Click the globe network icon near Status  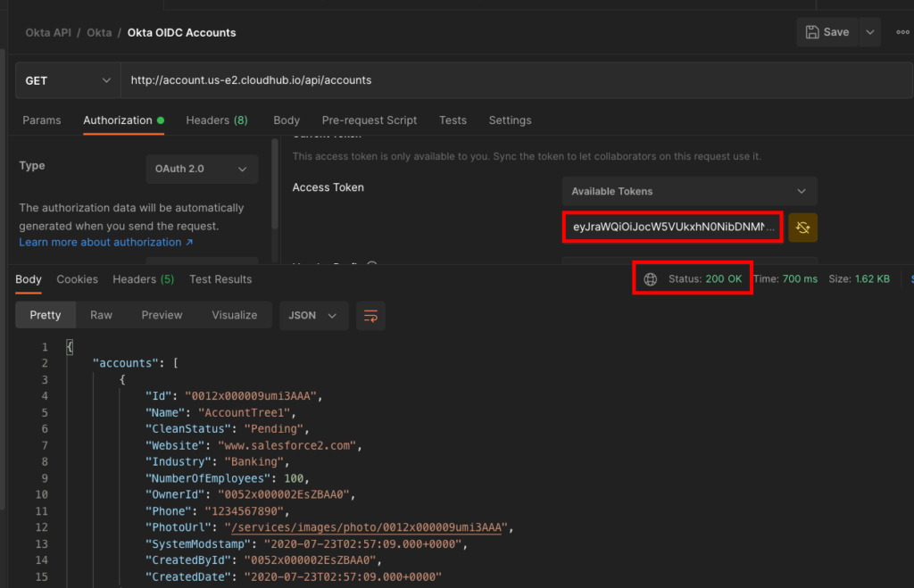click(651, 279)
